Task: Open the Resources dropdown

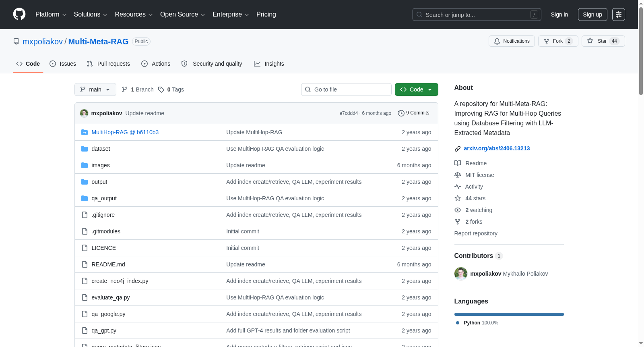Action: pos(134,15)
